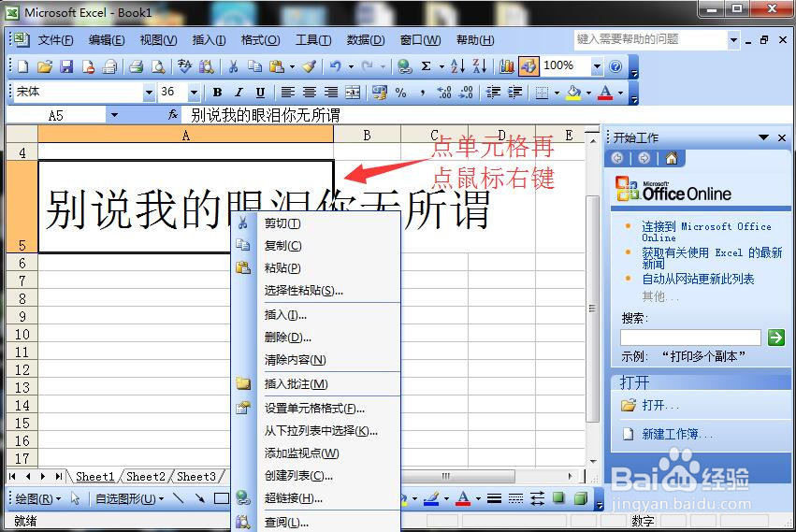The height and width of the screenshot is (532, 796).
Task: Click the Select Objects pointer on the drawing toolbar
Action: [76, 498]
